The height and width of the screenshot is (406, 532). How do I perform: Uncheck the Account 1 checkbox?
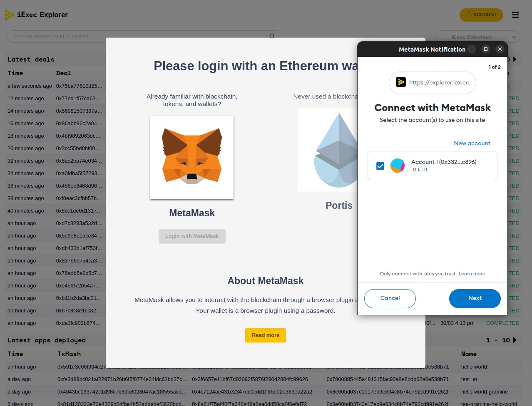[380, 166]
